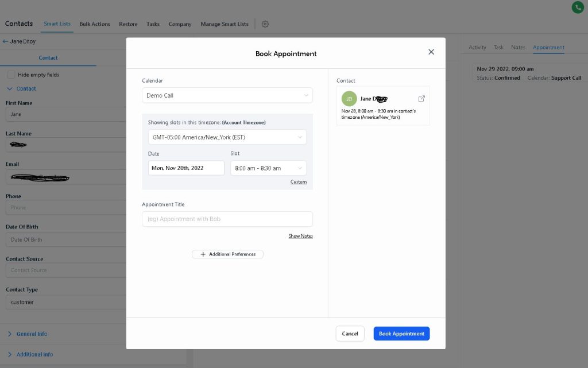Click the green phone icon
588x368 pixels.
(578, 7)
